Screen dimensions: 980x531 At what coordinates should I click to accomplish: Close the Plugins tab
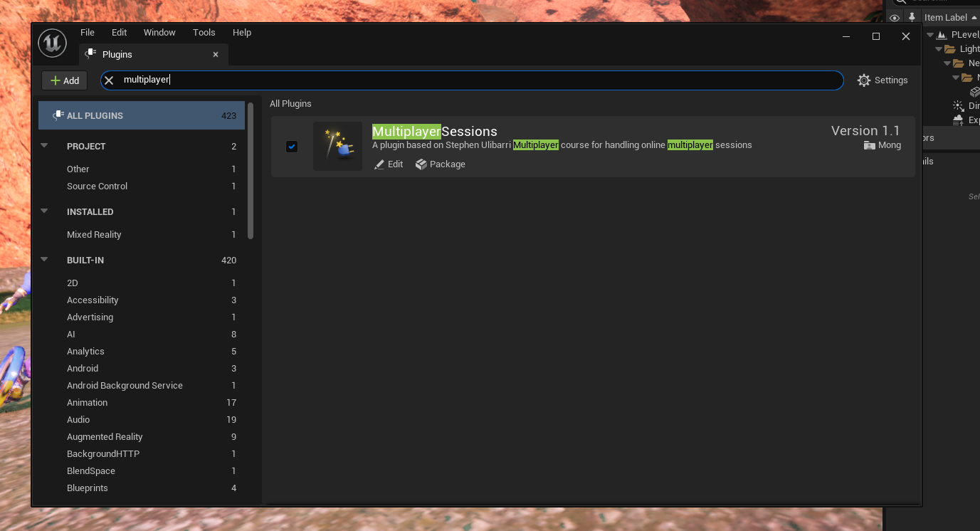click(216, 55)
